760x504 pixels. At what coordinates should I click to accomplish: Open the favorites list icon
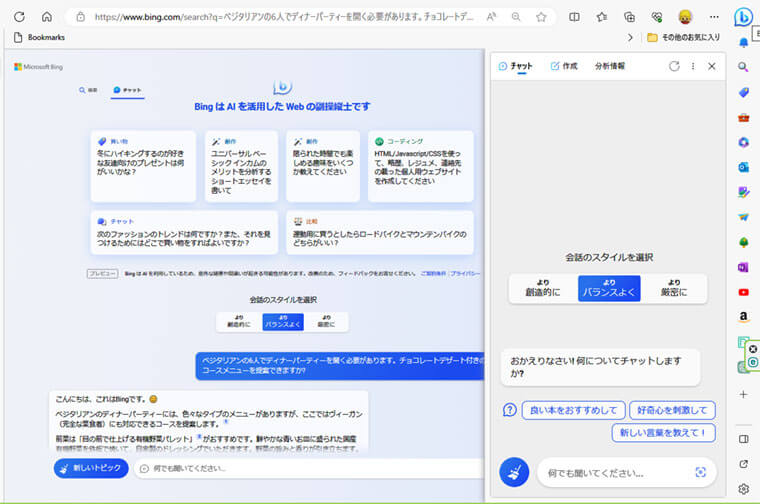pyautogui.click(x=602, y=17)
